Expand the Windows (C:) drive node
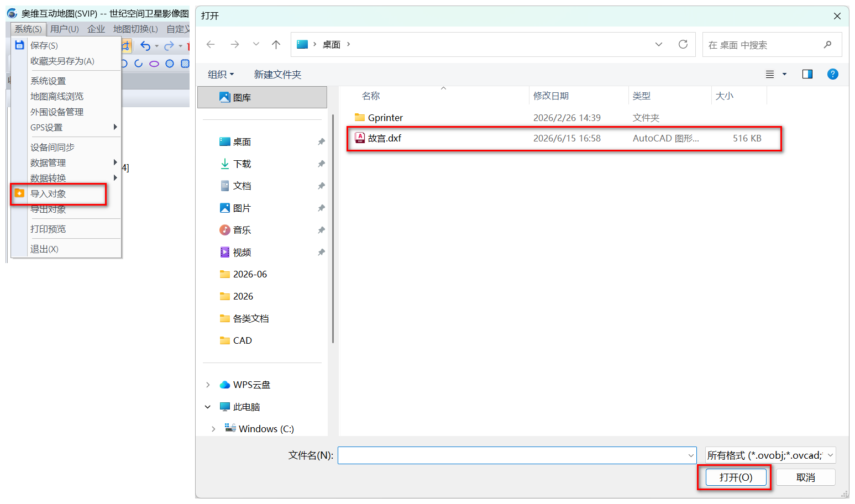The height and width of the screenshot is (504, 855). (x=213, y=429)
